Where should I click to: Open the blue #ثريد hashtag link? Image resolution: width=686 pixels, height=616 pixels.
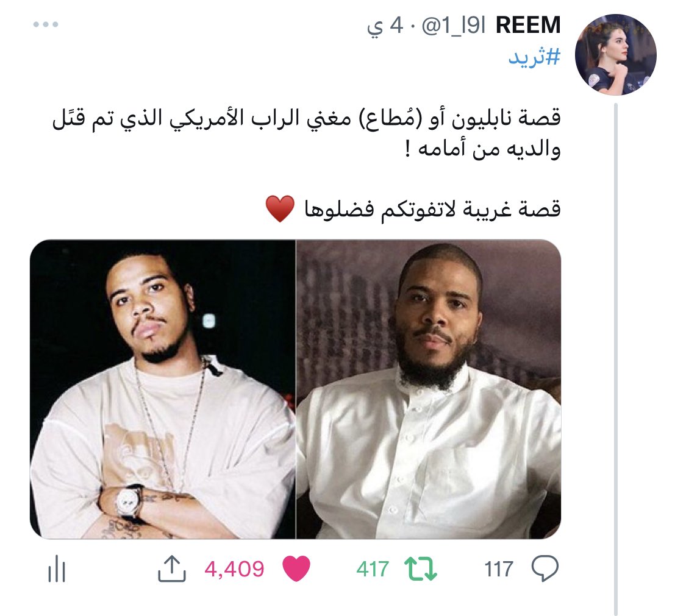point(534,57)
